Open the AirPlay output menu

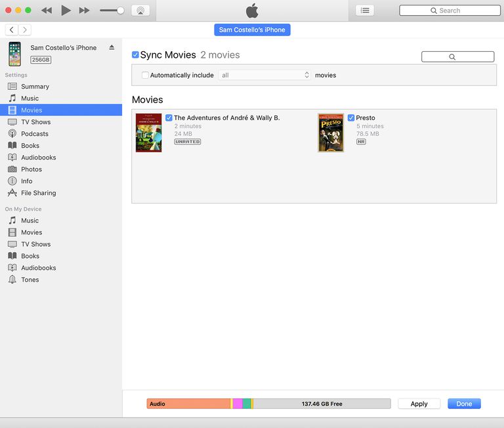(140, 11)
